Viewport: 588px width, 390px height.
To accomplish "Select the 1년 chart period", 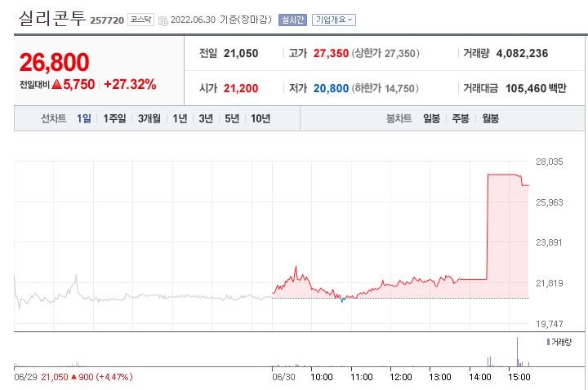I will (x=180, y=119).
